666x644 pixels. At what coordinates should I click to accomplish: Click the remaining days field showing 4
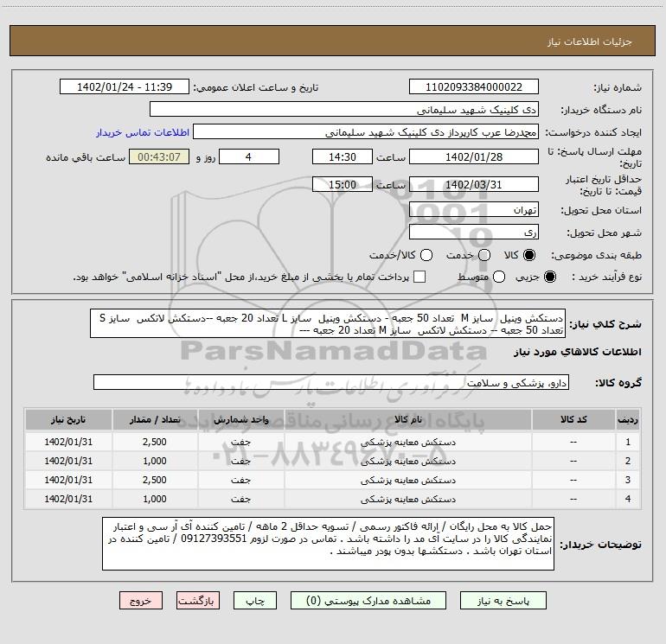pyautogui.click(x=249, y=156)
